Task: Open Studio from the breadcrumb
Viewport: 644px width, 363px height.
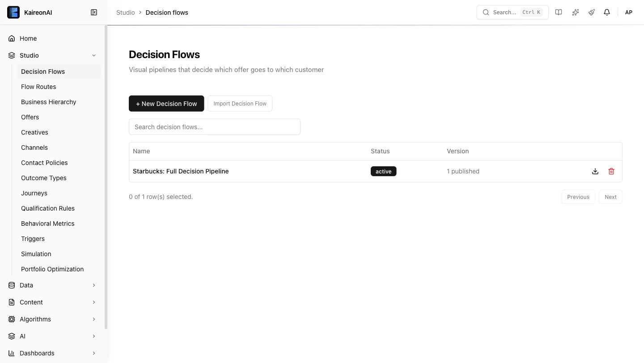Action: point(125,12)
